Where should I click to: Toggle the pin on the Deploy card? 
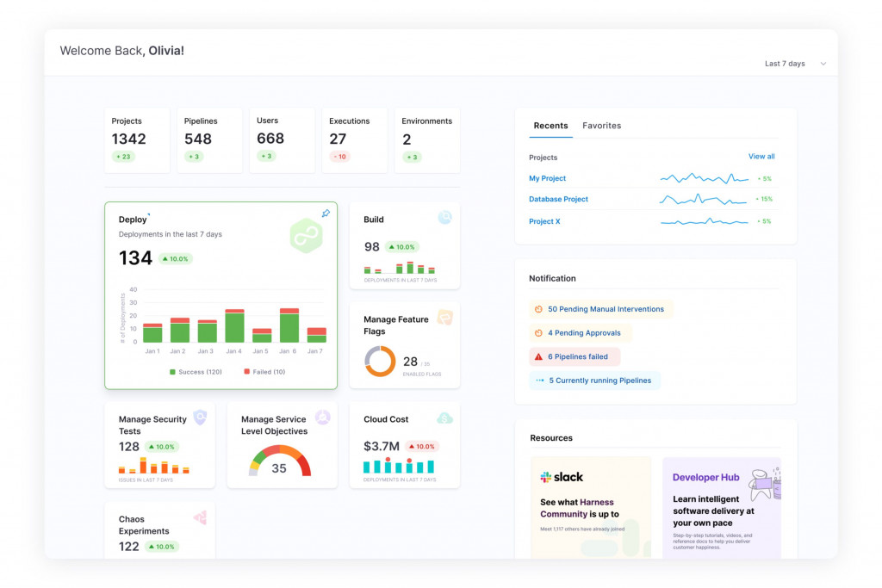(x=326, y=213)
